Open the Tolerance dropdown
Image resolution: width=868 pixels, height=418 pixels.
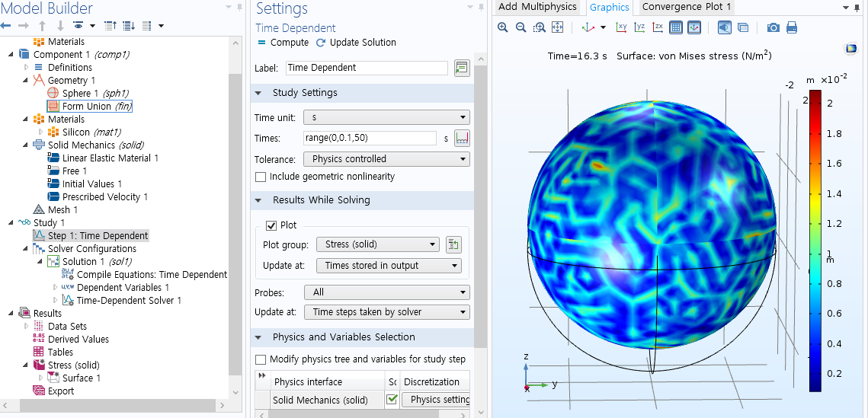[386, 159]
